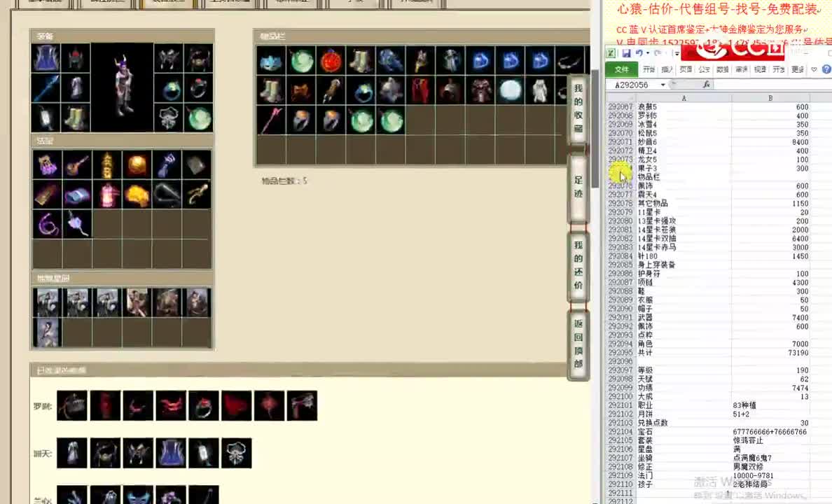Click the orange fur item in inventory

(x=301, y=91)
